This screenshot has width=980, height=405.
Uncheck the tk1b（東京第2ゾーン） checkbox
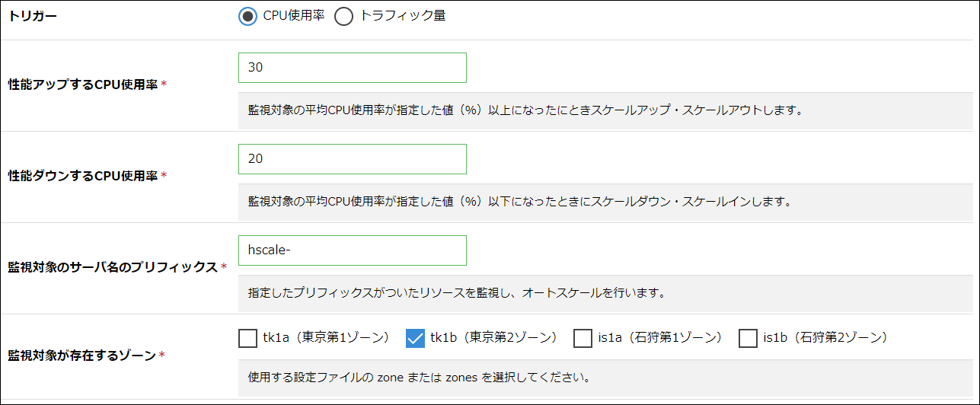[x=415, y=337]
